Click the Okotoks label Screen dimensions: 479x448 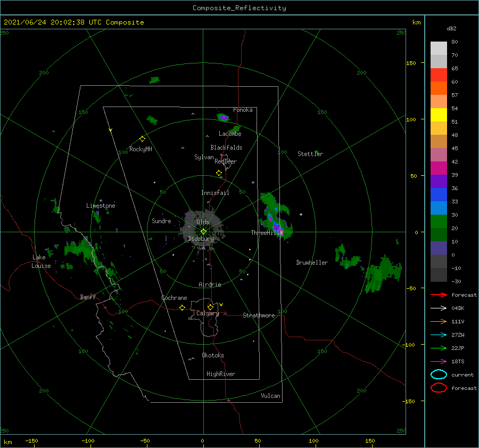click(213, 355)
